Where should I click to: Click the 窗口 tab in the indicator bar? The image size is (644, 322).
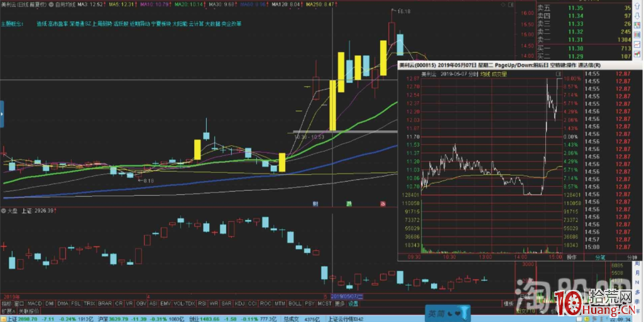tap(19, 304)
